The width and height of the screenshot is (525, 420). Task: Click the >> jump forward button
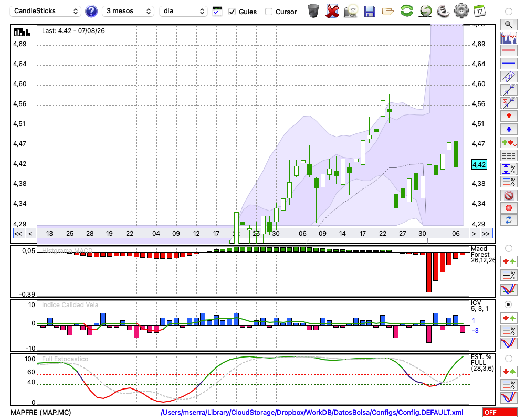pyautogui.click(x=486, y=234)
